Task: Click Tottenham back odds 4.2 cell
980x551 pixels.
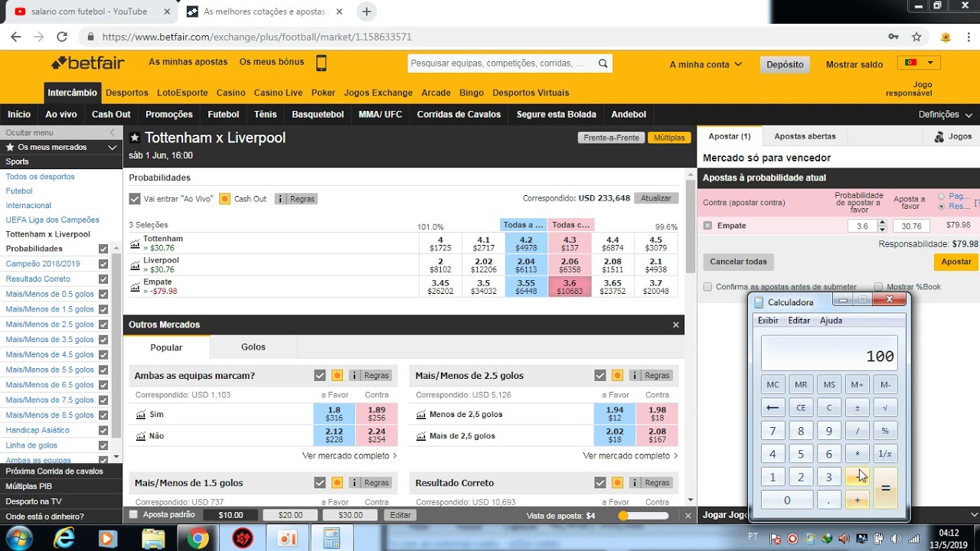Action: (x=526, y=243)
